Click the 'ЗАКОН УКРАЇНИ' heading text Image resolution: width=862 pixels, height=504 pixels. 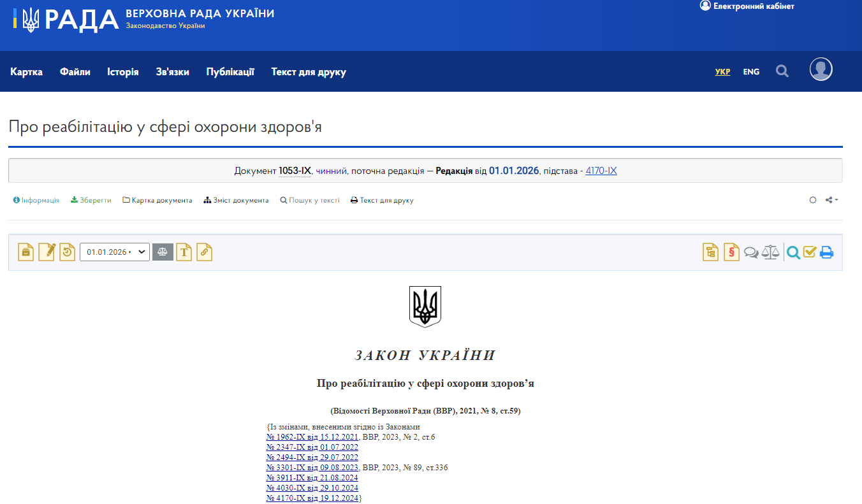coord(425,356)
